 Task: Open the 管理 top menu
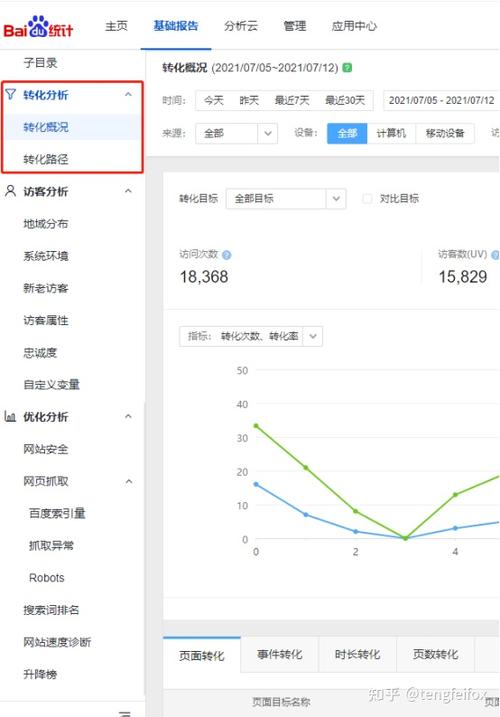(295, 26)
